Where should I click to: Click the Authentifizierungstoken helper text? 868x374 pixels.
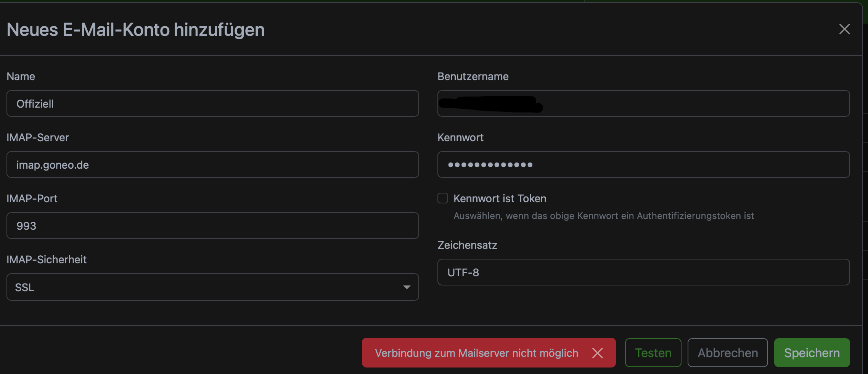pyautogui.click(x=603, y=216)
